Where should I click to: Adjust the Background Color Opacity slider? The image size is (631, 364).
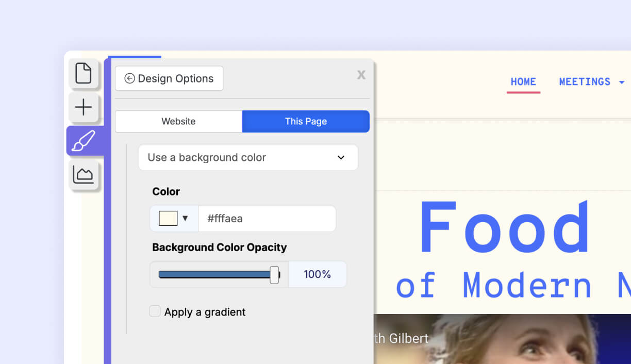click(x=275, y=274)
